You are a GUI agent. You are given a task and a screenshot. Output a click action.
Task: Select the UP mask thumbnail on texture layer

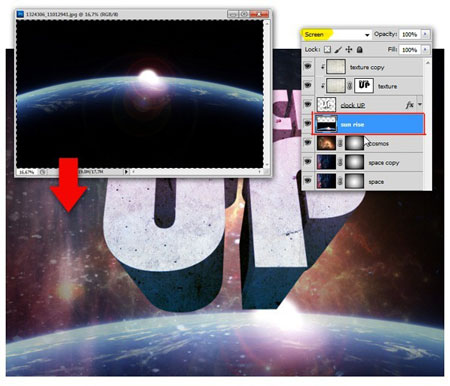364,86
